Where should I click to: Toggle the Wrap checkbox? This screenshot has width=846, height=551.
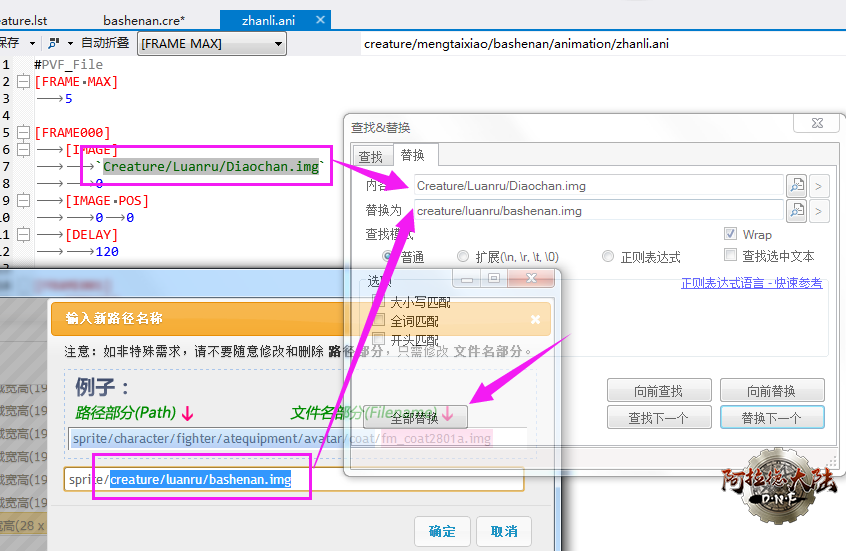tap(731, 234)
